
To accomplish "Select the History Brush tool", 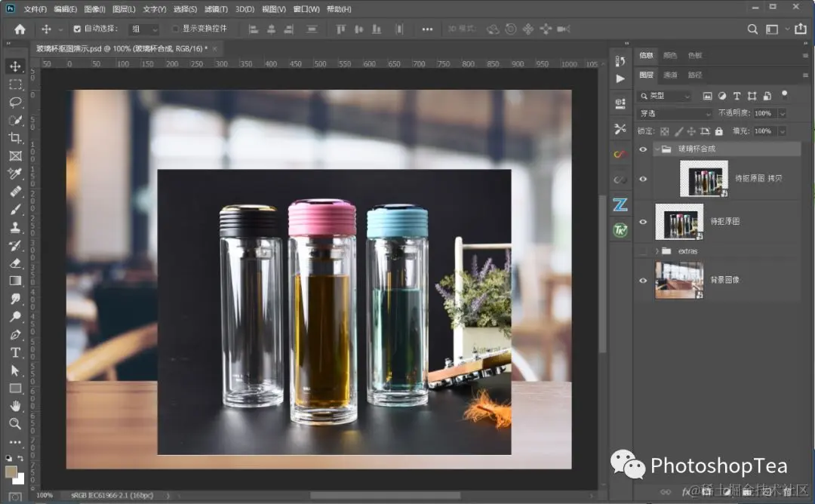I will tap(15, 245).
